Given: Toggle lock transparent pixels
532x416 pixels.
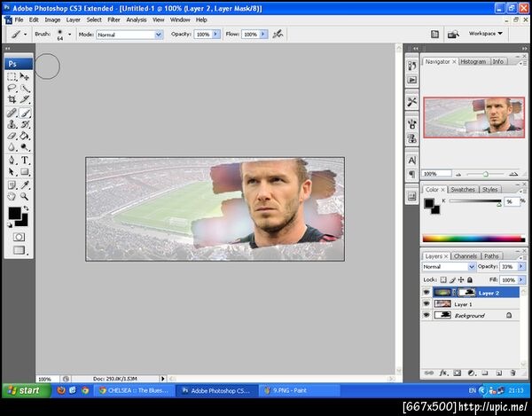Looking at the screenshot, I should point(443,280).
